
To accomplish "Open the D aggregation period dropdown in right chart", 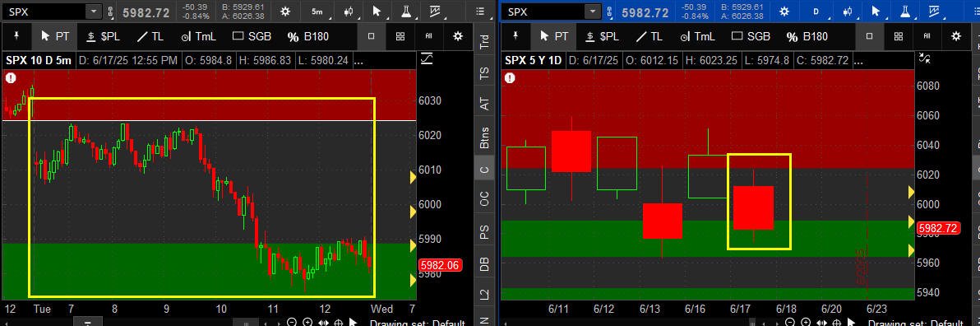I will (x=816, y=12).
